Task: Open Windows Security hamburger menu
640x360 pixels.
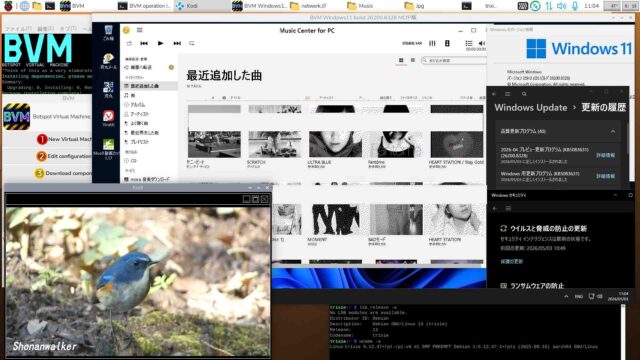Action: click(508, 208)
